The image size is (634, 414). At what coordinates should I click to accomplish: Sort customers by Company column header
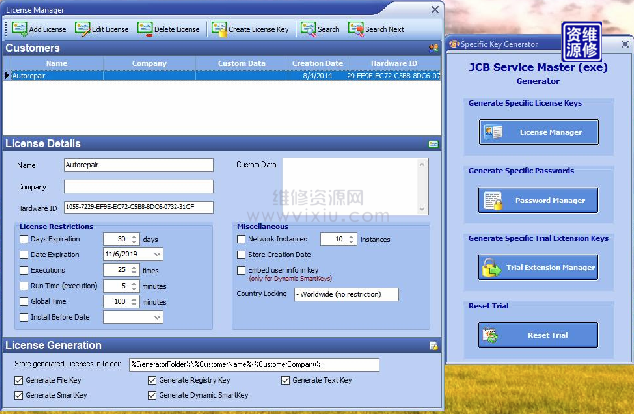(x=149, y=63)
